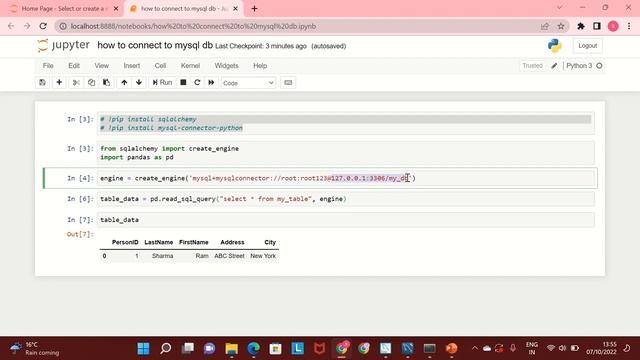Open the Cell menu
This screenshot has height=360, width=640.
click(x=160, y=66)
